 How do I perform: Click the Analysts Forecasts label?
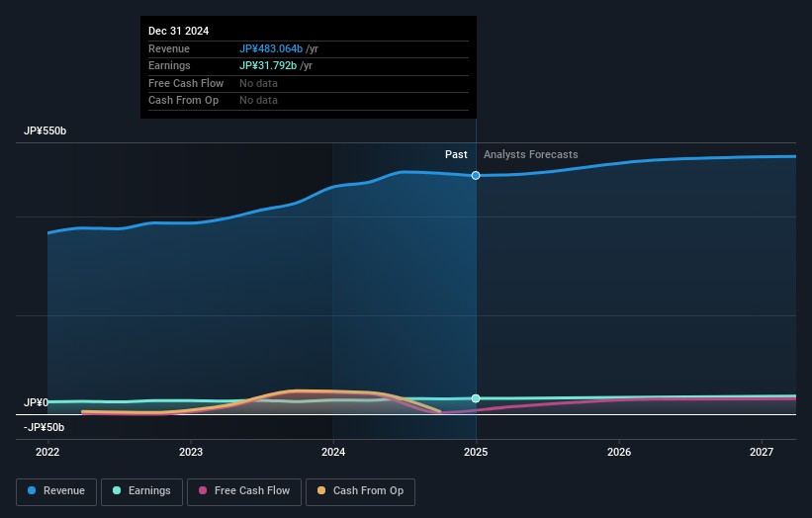[530, 154]
